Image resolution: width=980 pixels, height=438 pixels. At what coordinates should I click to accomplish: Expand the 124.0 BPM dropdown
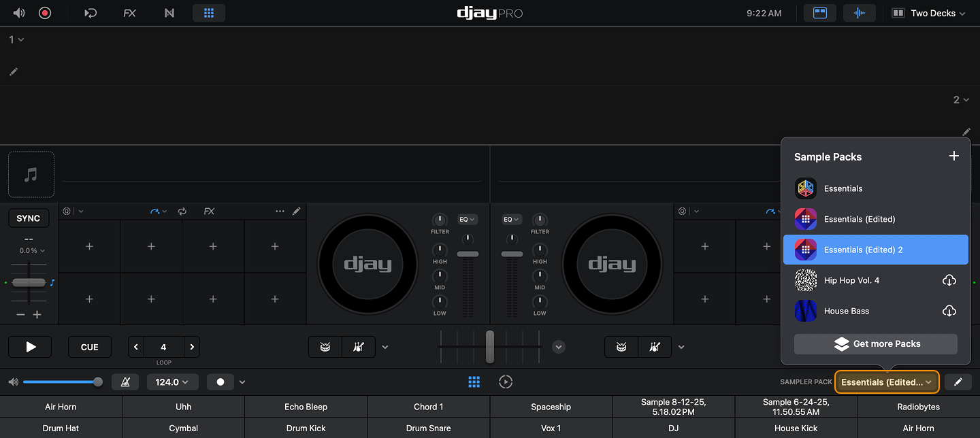172,382
